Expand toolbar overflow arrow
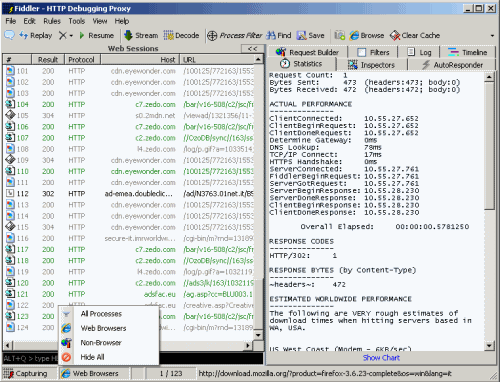The image size is (500, 382). click(x=492, y=36)
